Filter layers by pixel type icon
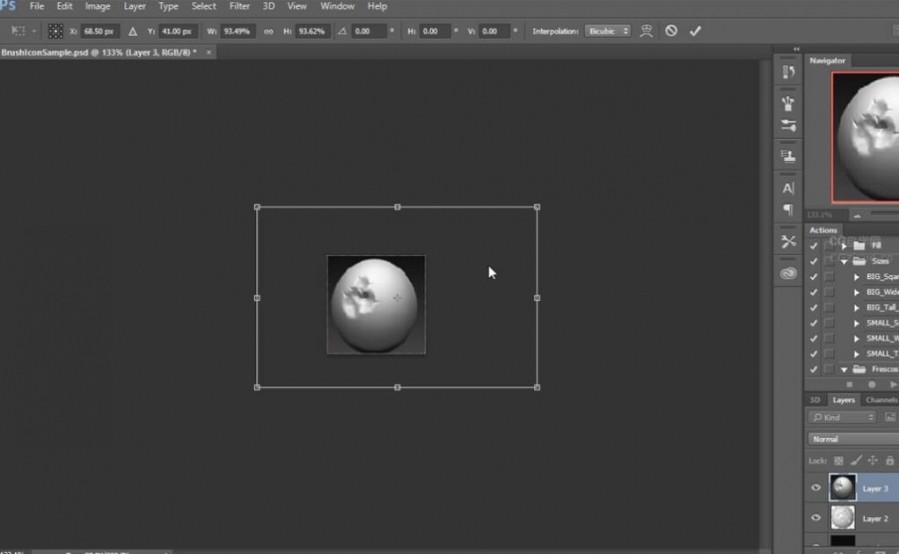This screenshot has width=899, height=554. pyautogui.click(x=890, y=417)
